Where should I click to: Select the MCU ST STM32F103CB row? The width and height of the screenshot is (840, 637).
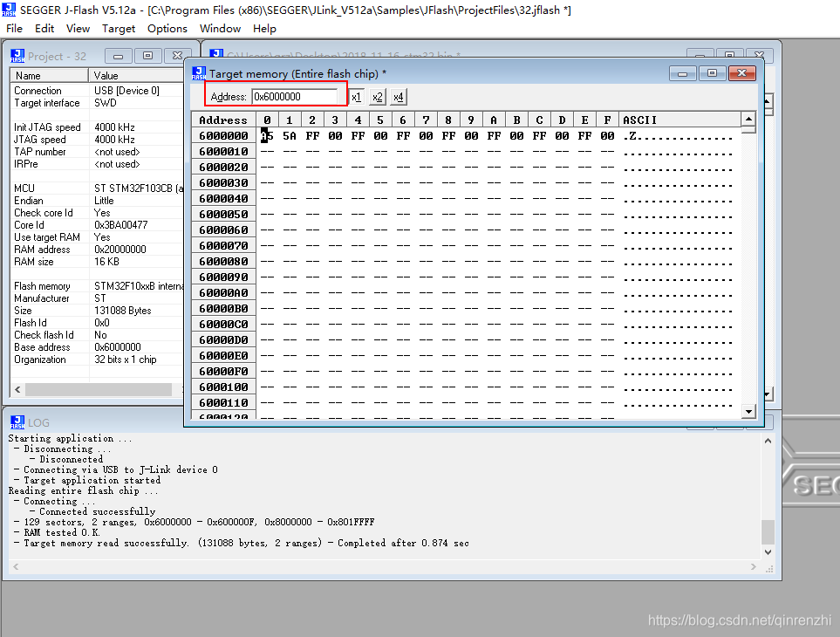[x=97, y=188]
